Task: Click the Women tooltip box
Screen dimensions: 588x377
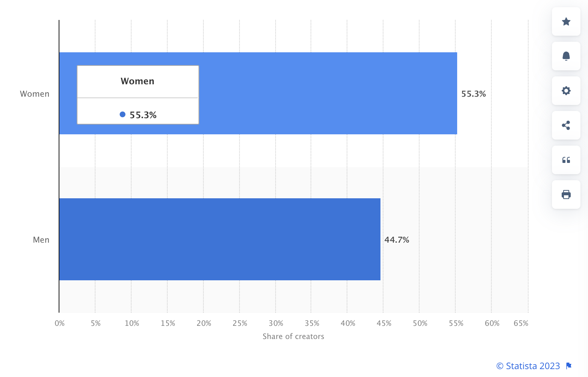Action: pyautogui.click(x=138, y=94)
